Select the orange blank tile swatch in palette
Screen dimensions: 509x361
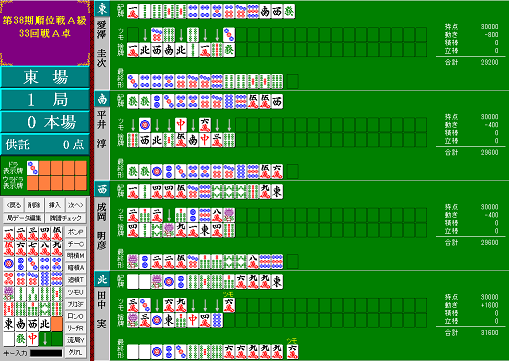pos(57,324)
